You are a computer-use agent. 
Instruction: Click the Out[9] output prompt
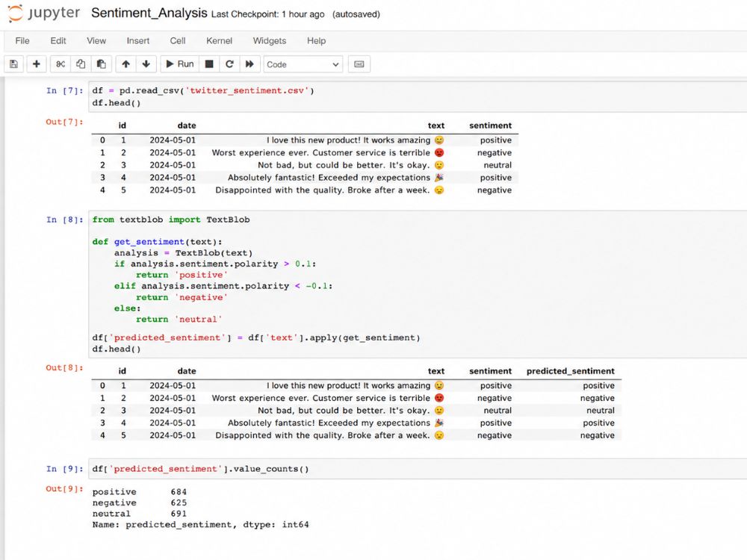pyautogui.click(x=64, y=488)
